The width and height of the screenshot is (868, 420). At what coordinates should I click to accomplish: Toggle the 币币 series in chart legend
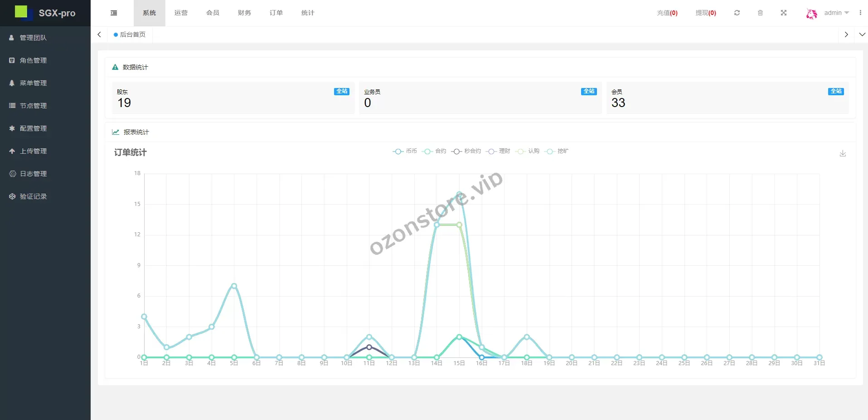[x=405, y=151]
